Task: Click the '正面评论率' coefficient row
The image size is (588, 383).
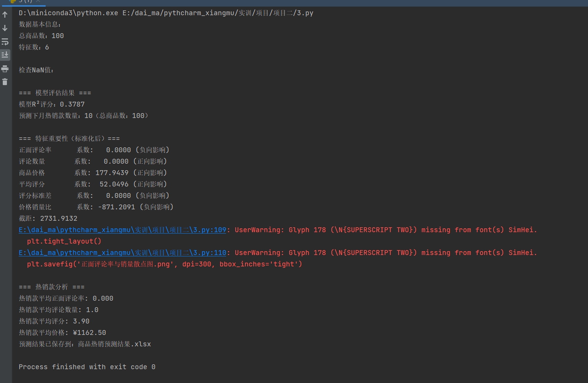Action: pos(94,150)
